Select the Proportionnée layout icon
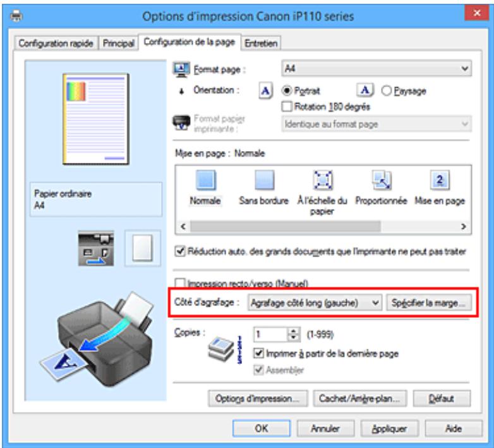 coord(382,180)
